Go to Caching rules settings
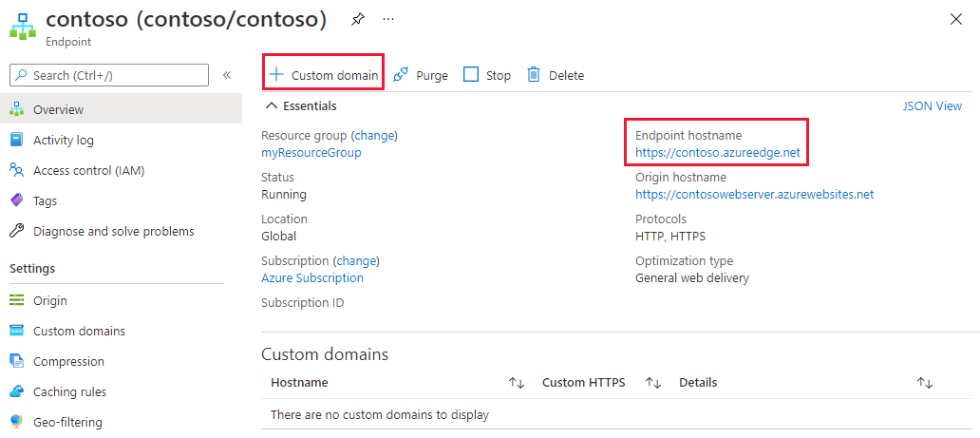Screen dimensions: 980x438 tap(69, 392)
